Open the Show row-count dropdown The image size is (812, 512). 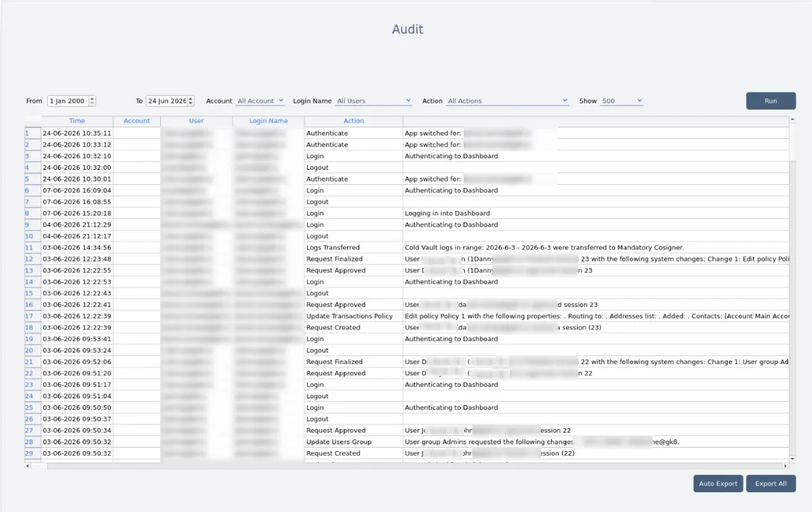click(x=622, y=101)
